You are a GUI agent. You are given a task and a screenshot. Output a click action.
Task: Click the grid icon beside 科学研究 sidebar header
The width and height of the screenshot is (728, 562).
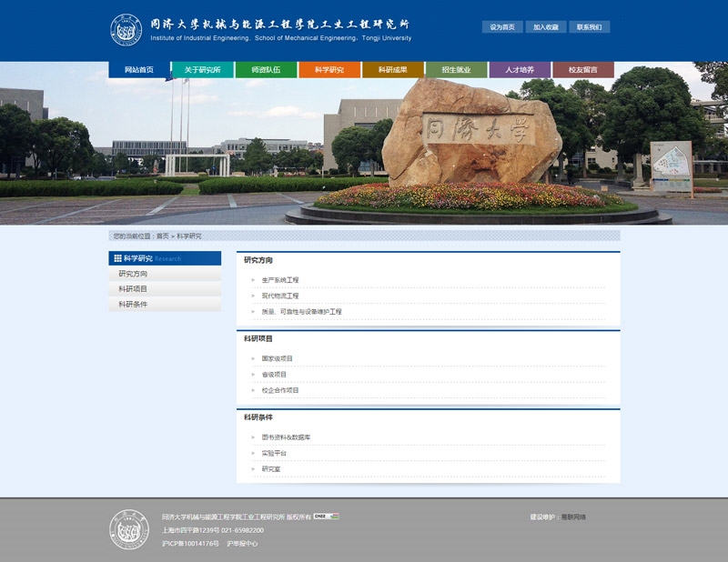(x=117, y=258)
